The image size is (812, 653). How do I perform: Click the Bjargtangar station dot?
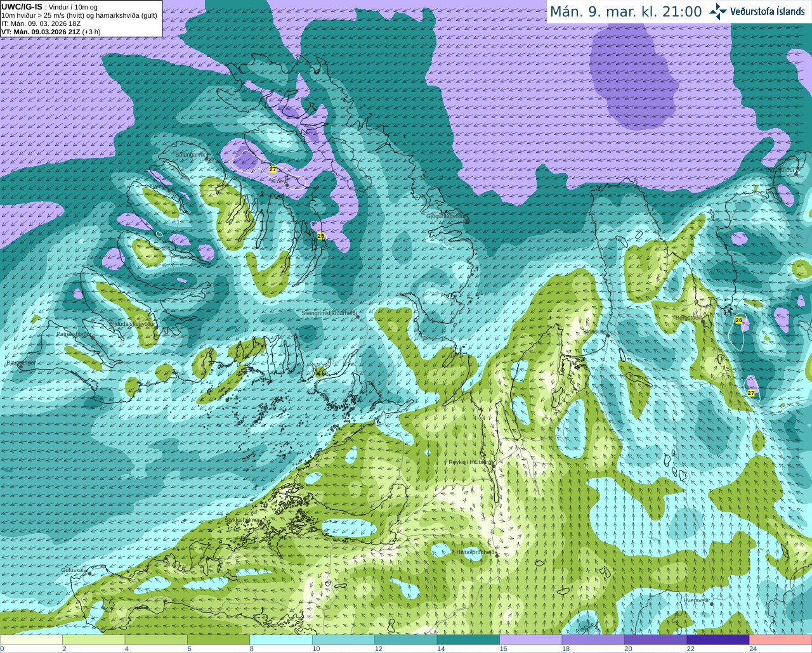pyautogui.click(x=20, y=367)
